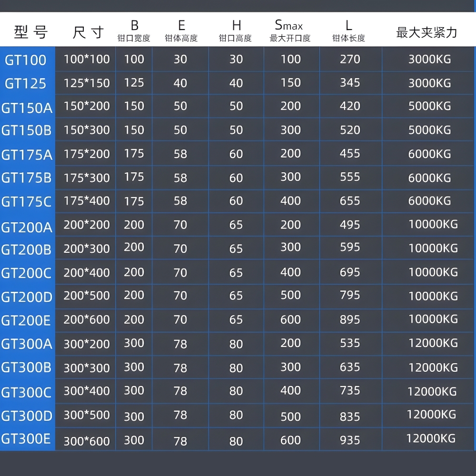Select the 5000KG force in GT150B row

tap(429, 130)
